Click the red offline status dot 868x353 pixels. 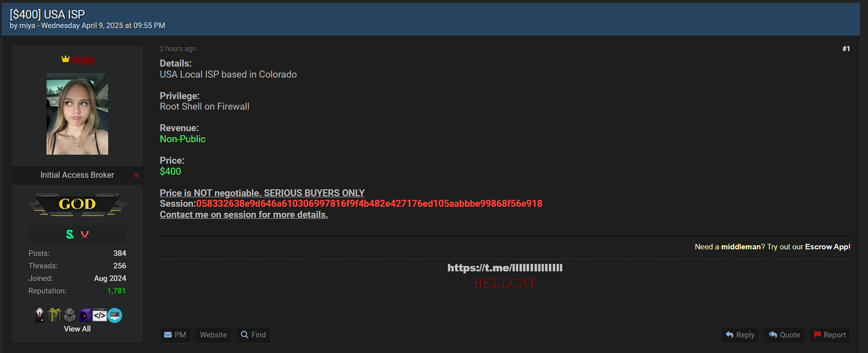pyautogui.click(x=136, y=175)
